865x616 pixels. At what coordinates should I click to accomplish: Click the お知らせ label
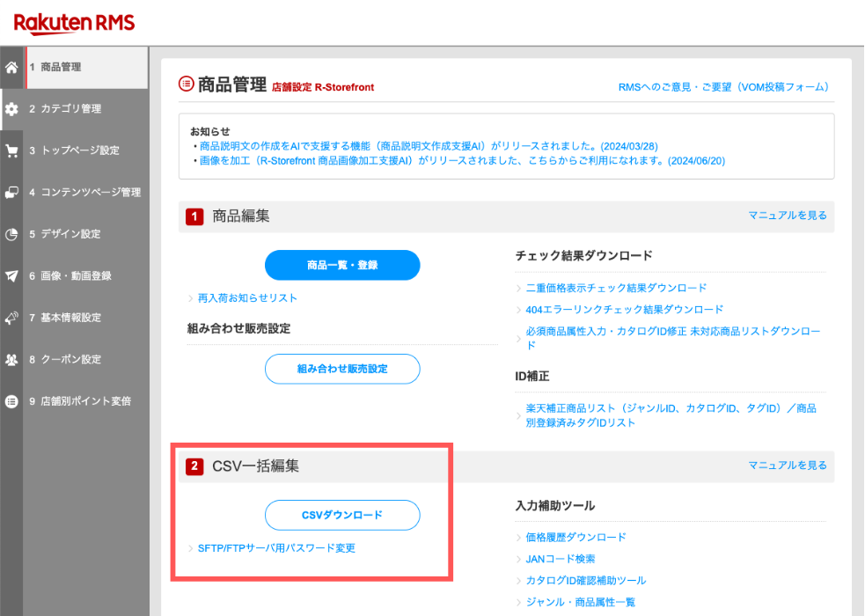(209, 131)
